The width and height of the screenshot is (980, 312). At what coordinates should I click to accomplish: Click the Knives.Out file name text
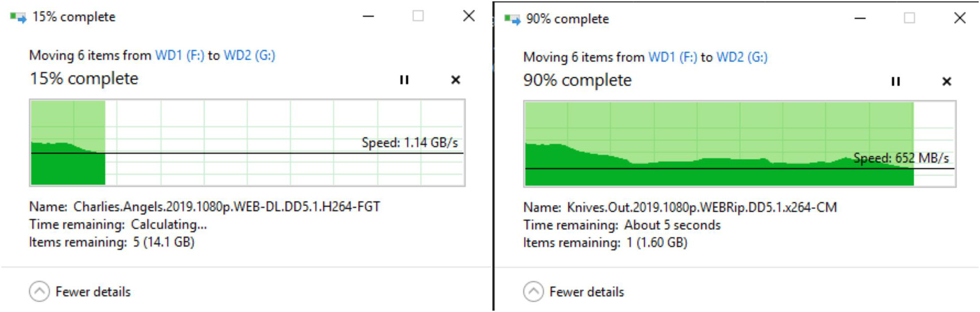(x=702, y=207)
